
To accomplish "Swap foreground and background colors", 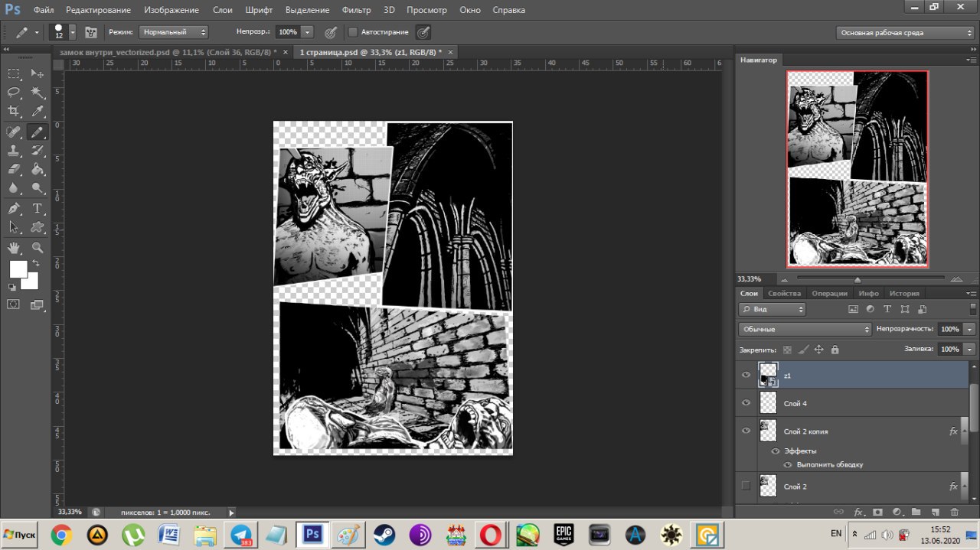I will (35, 264).
